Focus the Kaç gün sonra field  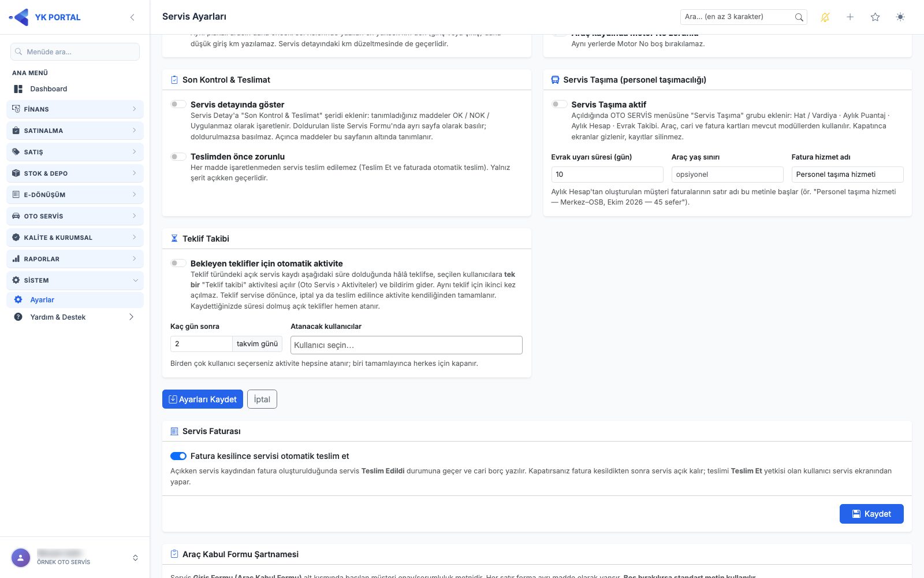pyautogui.click(x=201, y=344)
